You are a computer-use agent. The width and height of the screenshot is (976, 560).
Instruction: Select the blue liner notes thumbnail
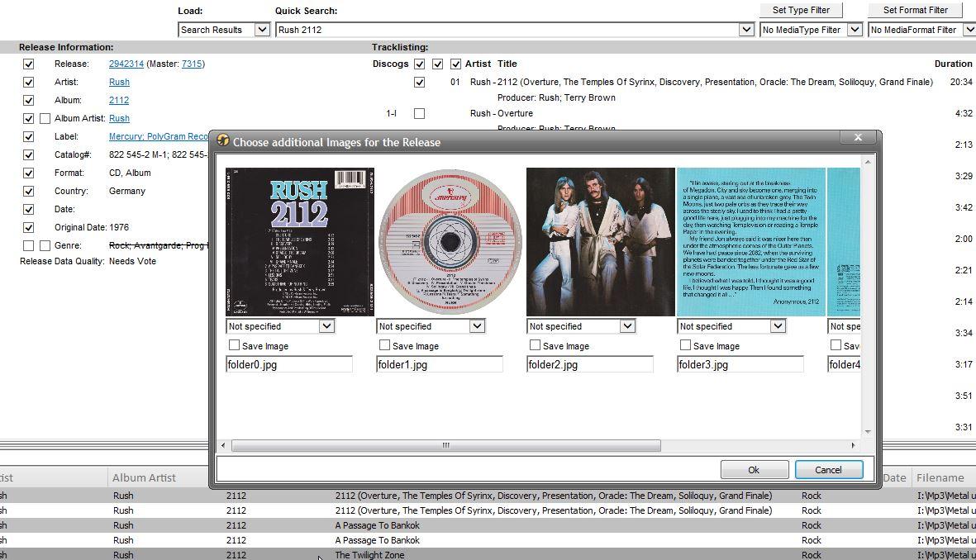pyautogui.click(x=750, y=241)
